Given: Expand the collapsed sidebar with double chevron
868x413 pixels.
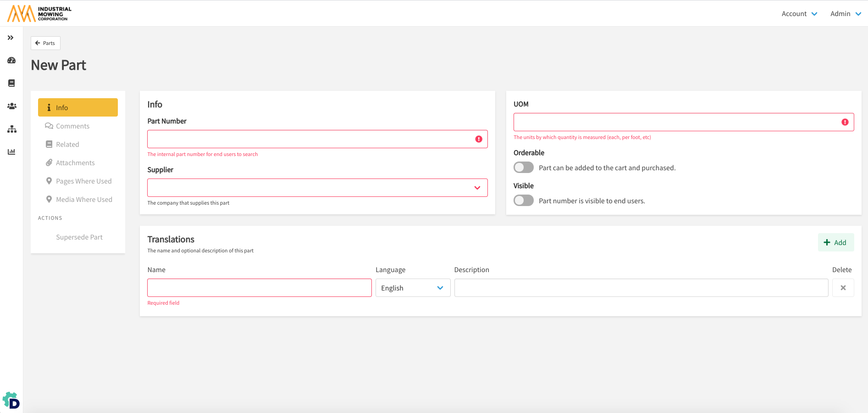Looking at the screenshot, I should click(x=11, y=38).
